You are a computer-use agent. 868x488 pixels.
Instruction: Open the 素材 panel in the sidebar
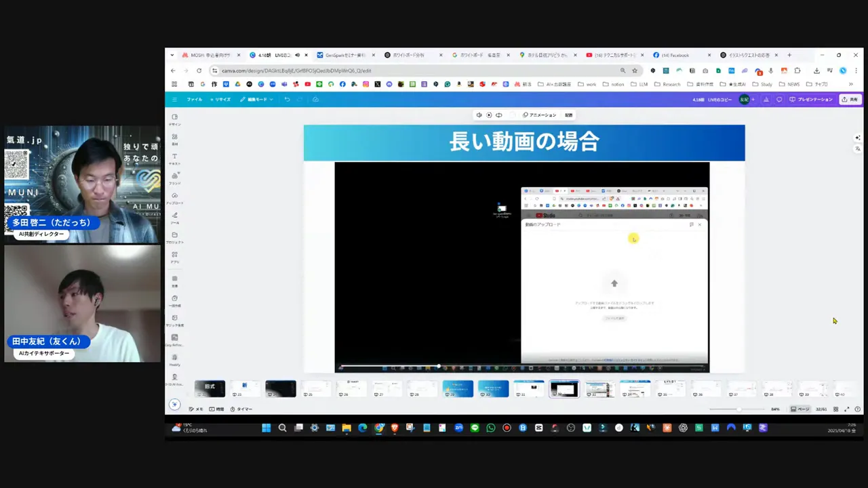coord(175,139)
